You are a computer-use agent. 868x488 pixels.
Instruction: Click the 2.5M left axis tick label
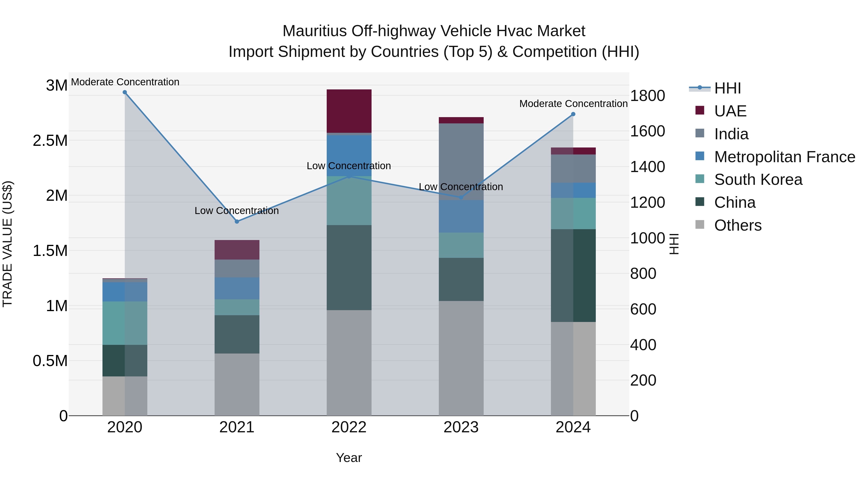pyautogui.click(x=50, y=140)
